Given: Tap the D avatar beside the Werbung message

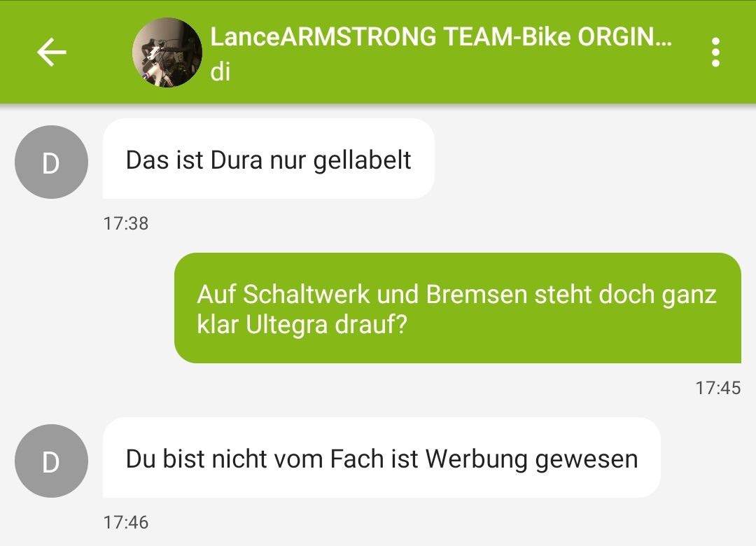Looking at the screenshot, I should pyautogui.click(x=51, y=461).
